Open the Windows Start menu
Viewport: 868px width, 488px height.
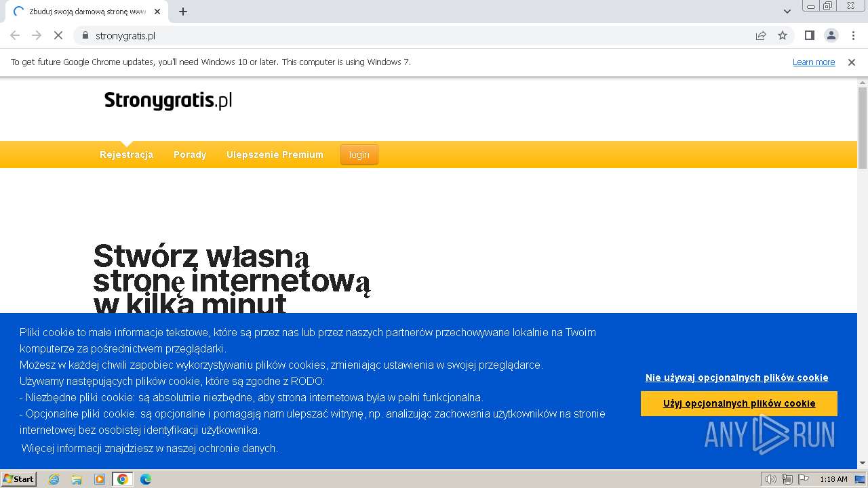pyautogui.click(x=19, y=479)
